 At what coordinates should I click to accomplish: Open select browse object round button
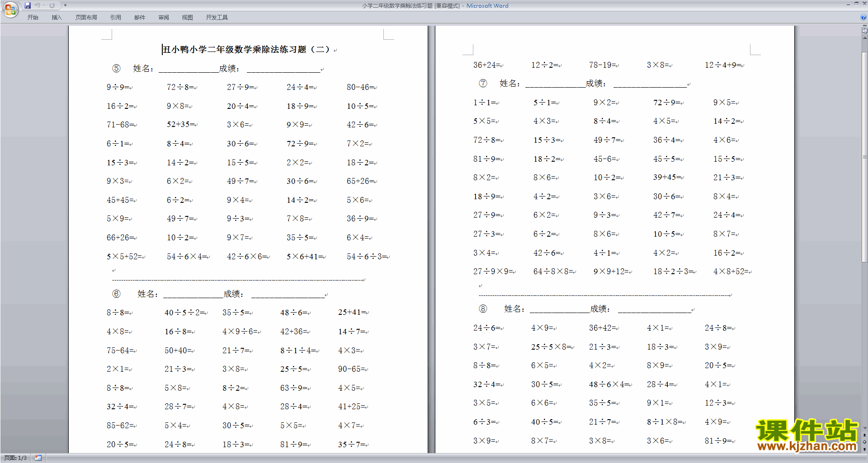tap(864, 442)
